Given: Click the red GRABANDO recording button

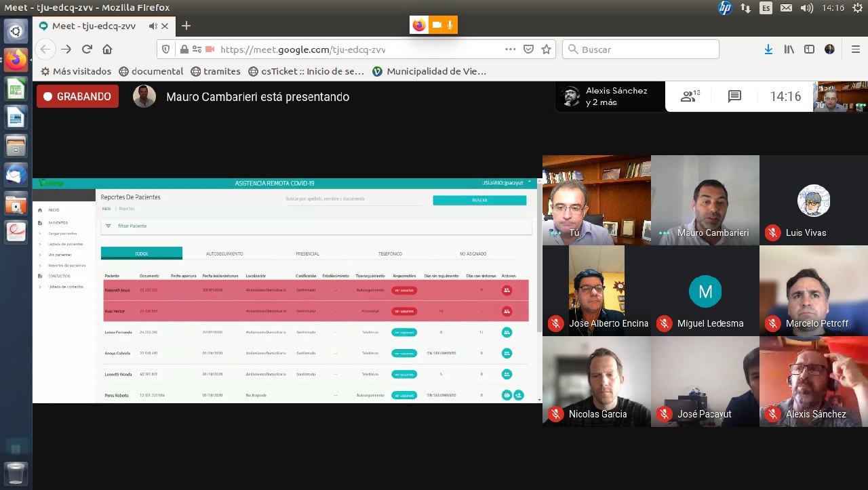Looking at the screenshot, I should coord(77,96).
